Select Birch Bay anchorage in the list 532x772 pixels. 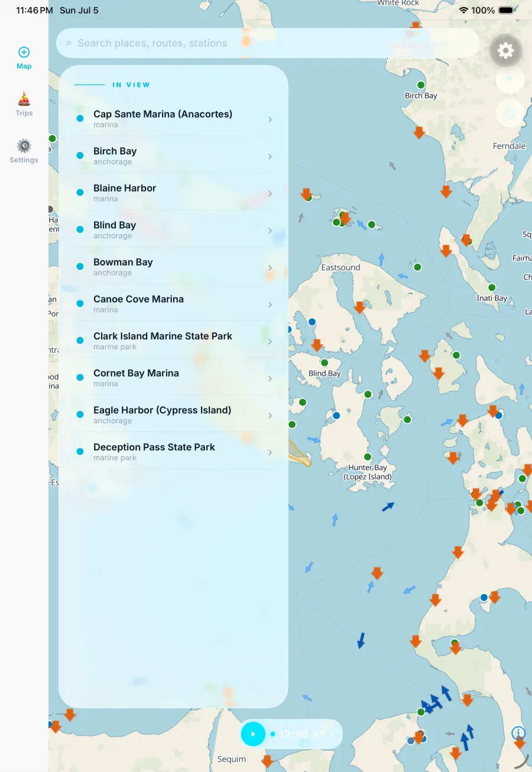click(174, 155)
